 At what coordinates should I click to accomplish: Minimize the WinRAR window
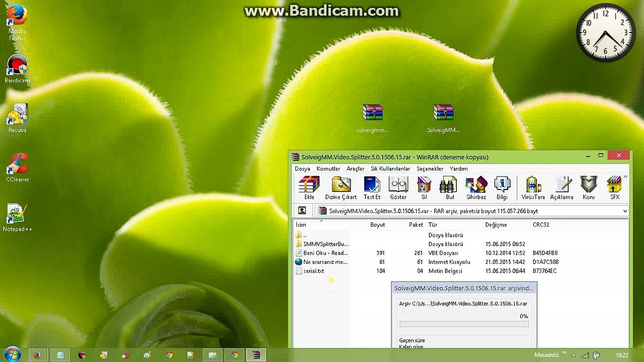tap(588, 156)
